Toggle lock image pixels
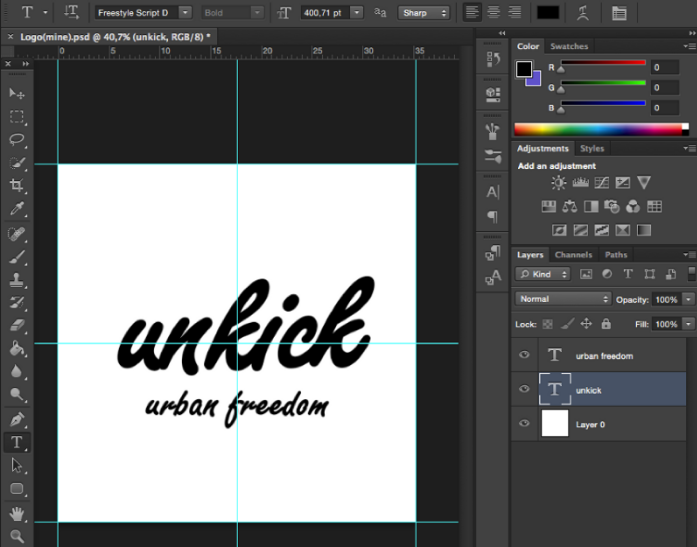The height and width of the screenshot is (547, 697). (x=567, y=324)
